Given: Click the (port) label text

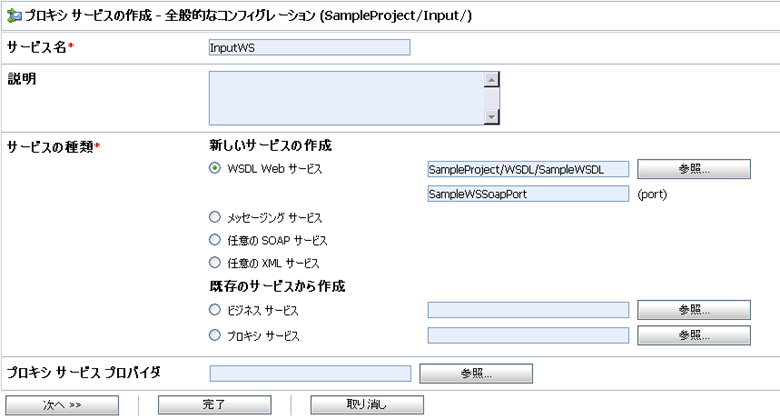Looking at the screenshot, I should pyautogui.click(x=652, y=194).
